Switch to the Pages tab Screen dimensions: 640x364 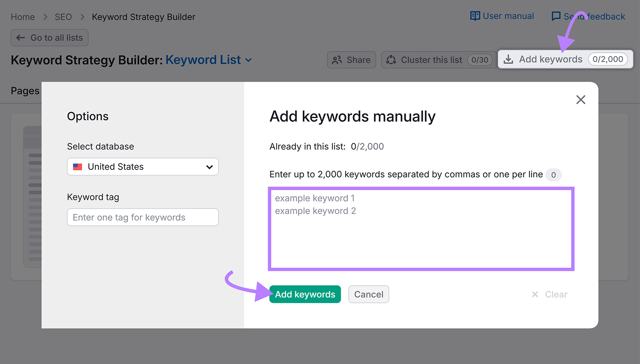[x=25, y=91]
